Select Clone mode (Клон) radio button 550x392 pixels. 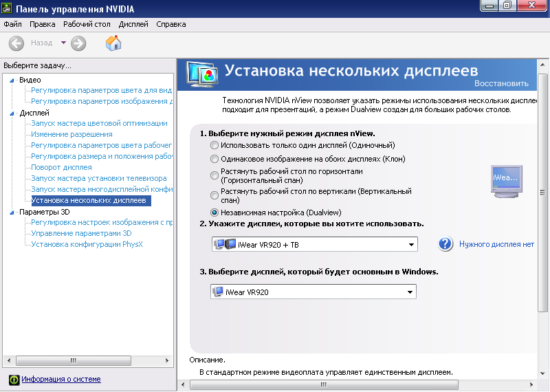(x=214, y=159)
